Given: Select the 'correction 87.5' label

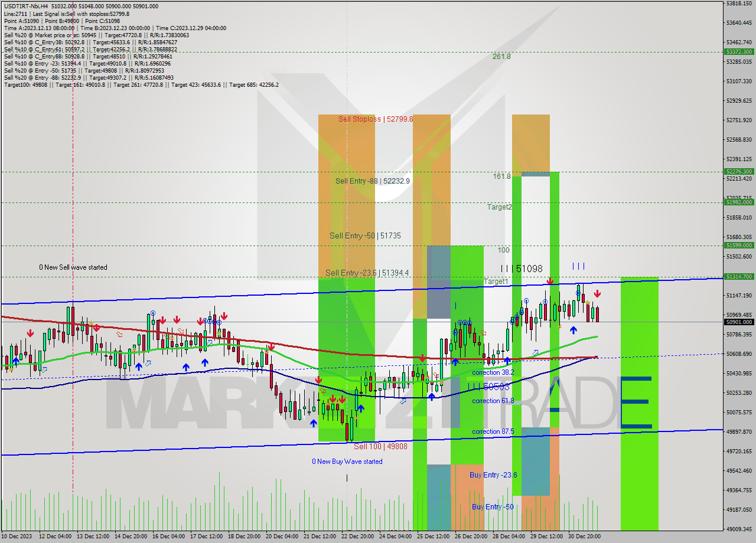Looking at the screenshot, I should 493,431.
